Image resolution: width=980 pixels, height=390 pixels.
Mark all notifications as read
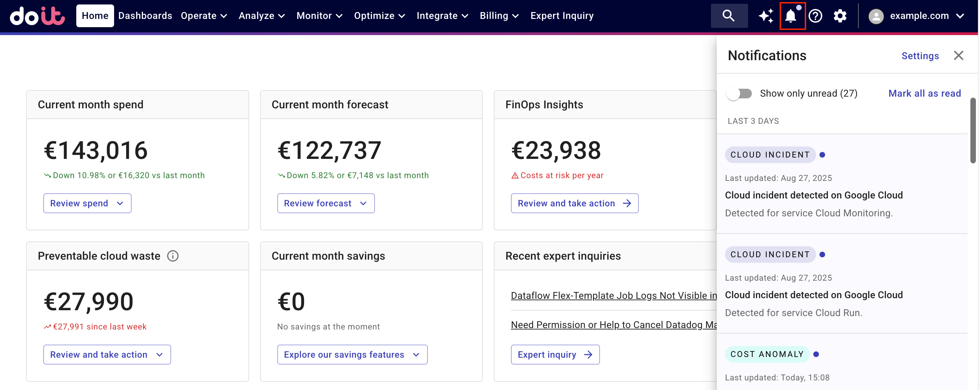coord(925,93)
